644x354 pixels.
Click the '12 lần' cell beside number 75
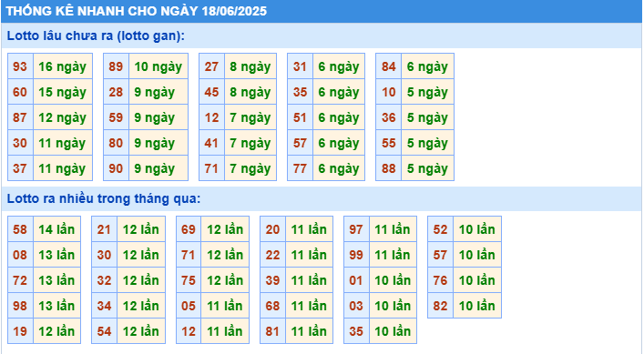(225, 279)
